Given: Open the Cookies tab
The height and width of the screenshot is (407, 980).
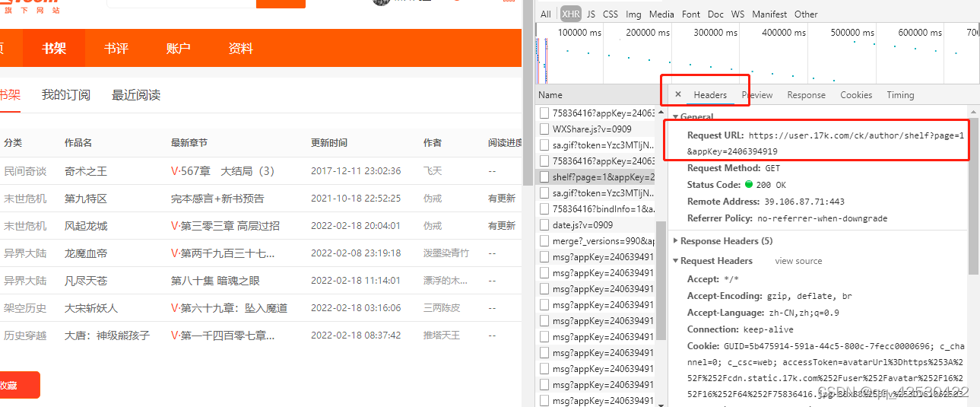Looking at the screenshot, I should tap(856, 95).
